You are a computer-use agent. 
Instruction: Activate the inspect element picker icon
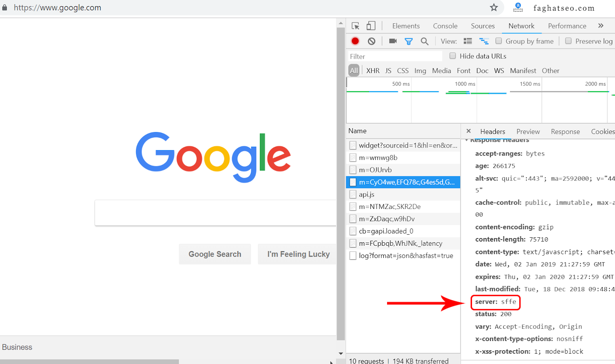click(356, 26)
